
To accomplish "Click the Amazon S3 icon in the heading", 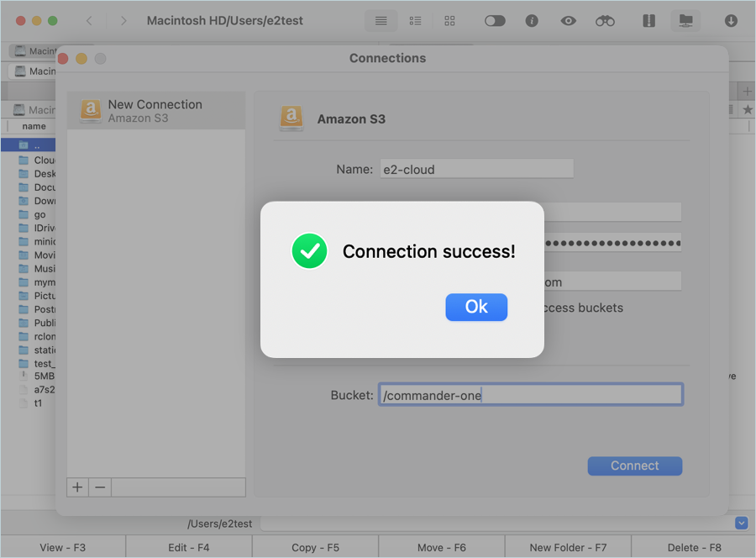I will tap(291, 118).
